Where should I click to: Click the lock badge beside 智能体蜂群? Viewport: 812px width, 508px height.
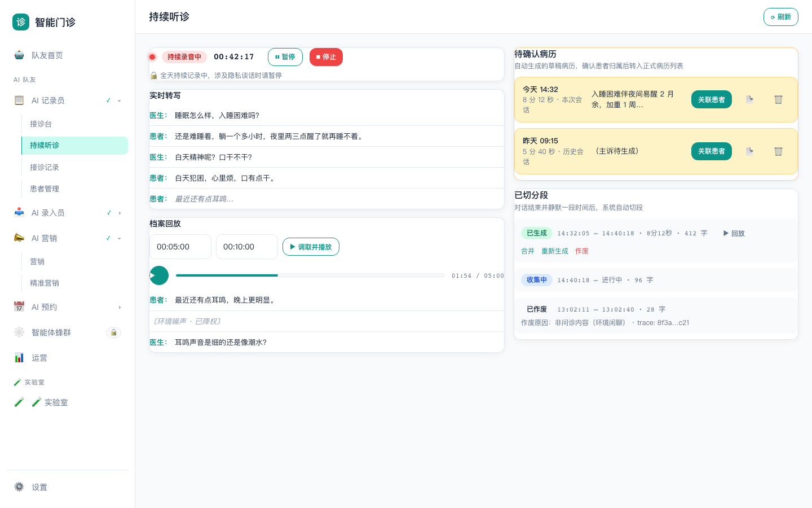(x=113, y=332)
